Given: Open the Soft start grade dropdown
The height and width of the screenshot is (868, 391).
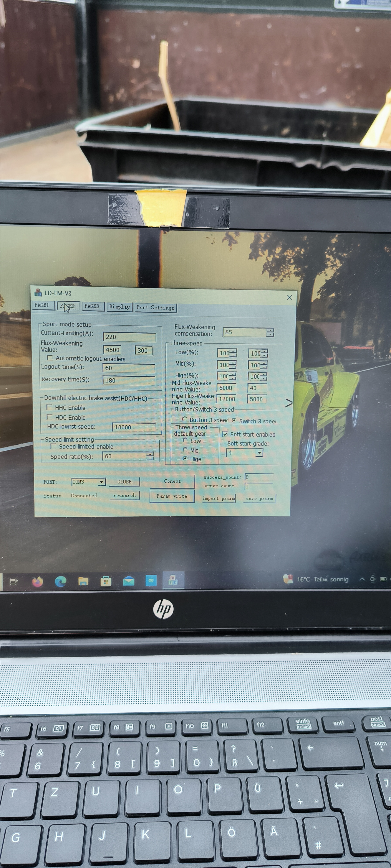Looking at the screenshot, I should point(259,452).
